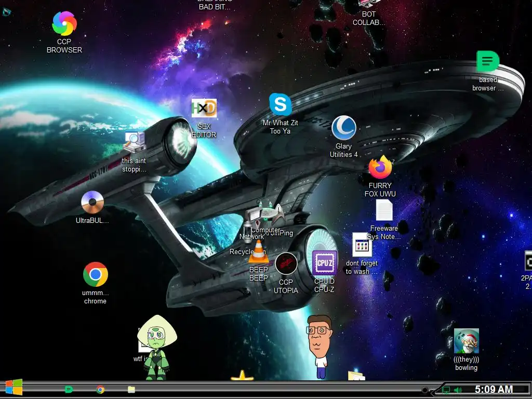Click the Hank Hill cartoon character figure
Image resolution: width=532 pixels, height=399 pixels.
tap(319, 347)
